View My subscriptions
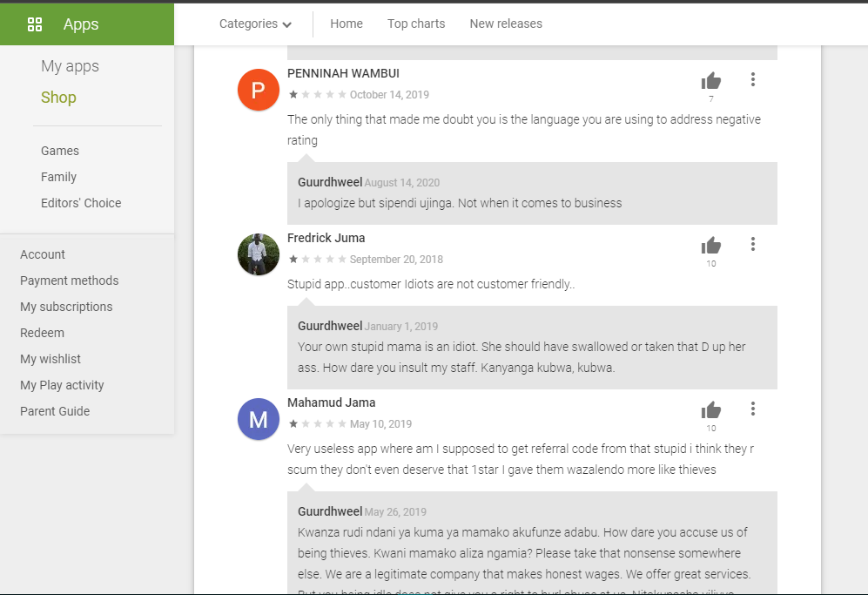The height and width of the screenshot is (595, 868). pyautogui.click(x=66, y=307)
